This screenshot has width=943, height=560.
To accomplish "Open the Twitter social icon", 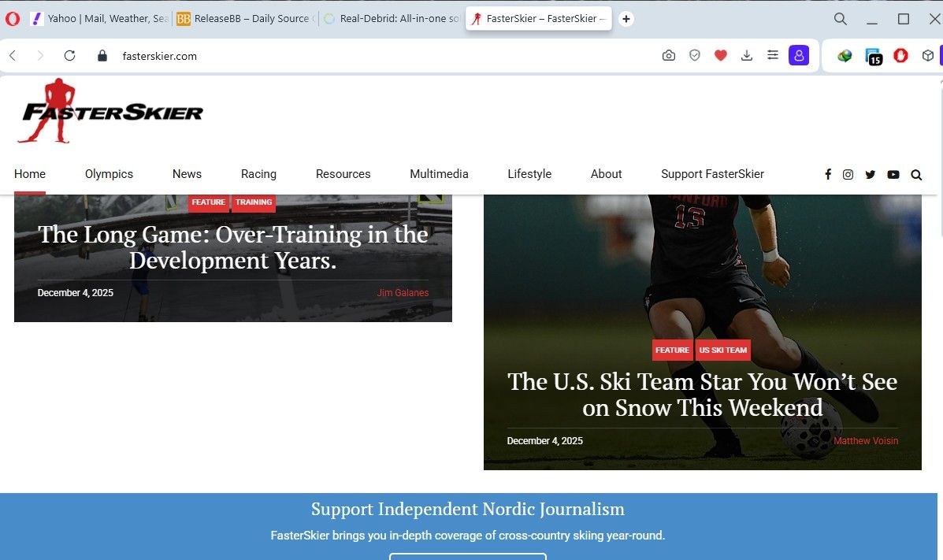I will pyautogui.click(x=870, y=175).
